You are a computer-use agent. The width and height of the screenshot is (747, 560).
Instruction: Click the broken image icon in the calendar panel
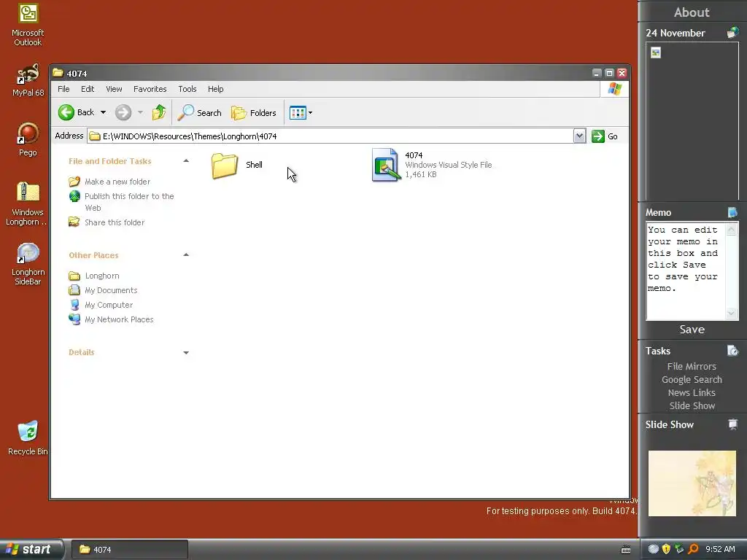[656, 52]
